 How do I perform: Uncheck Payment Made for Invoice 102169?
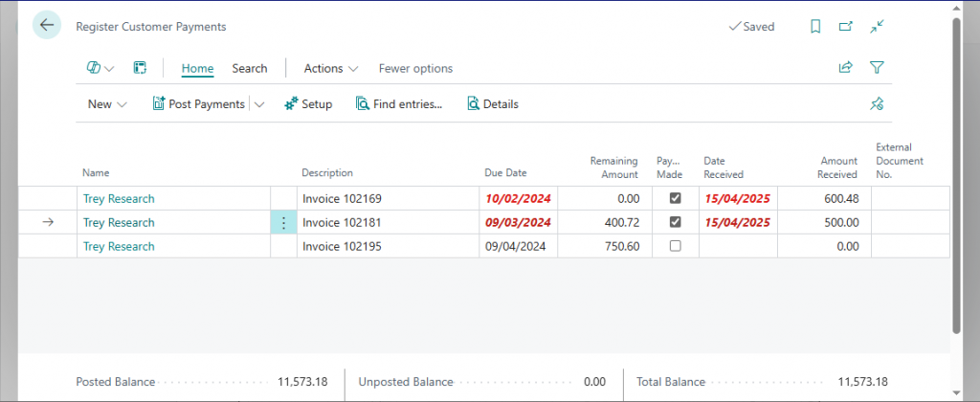tap(675, 199)
